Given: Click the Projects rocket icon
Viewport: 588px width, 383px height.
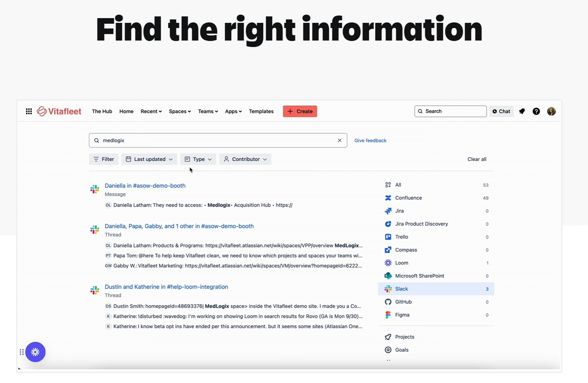Looking at the screenshot, I should [x=388, y=337].
